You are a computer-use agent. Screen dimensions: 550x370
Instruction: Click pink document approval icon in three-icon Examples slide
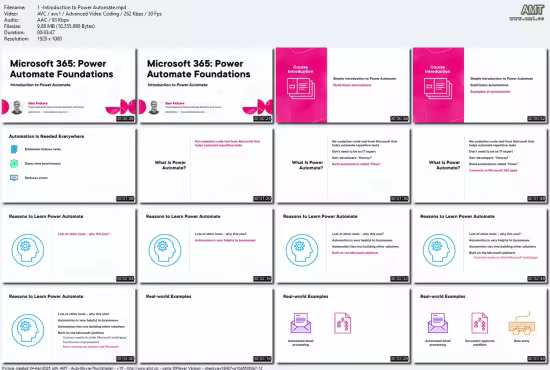[479, 323]
